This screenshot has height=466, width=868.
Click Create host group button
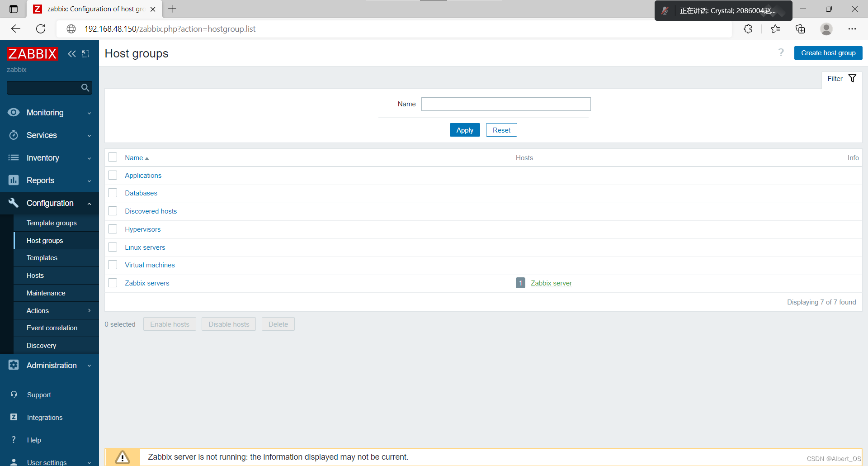click(x=828, y=53)
